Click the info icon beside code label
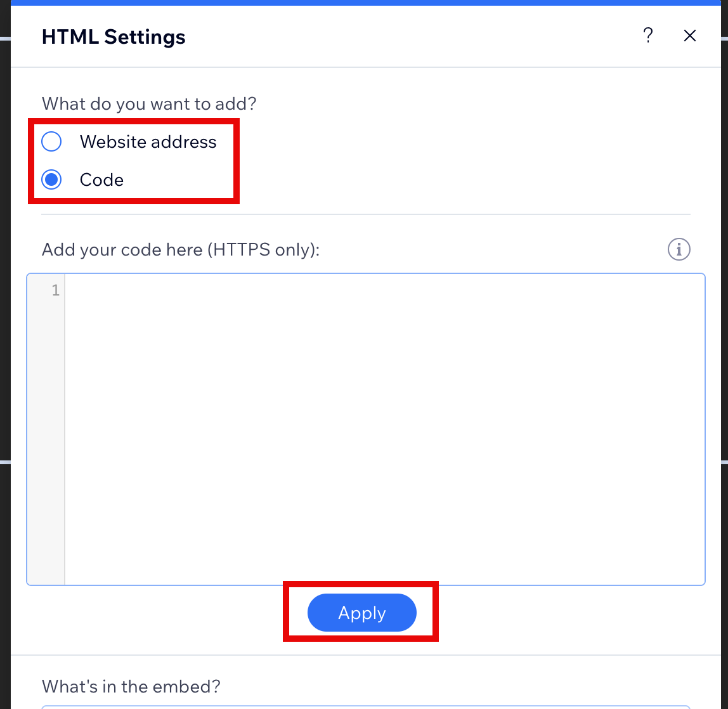This screenshot has height=709, width=728. pyautogui.click(x=679, y=249)
